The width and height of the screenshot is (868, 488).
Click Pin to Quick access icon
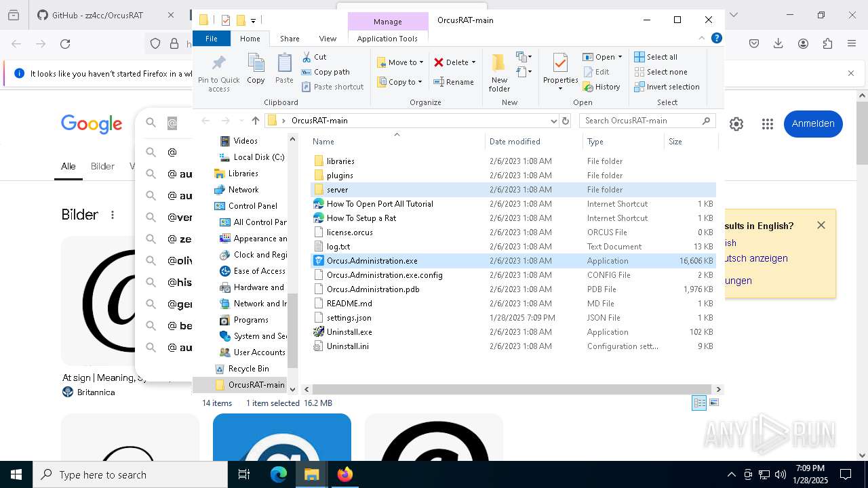[x=218, y=73]
